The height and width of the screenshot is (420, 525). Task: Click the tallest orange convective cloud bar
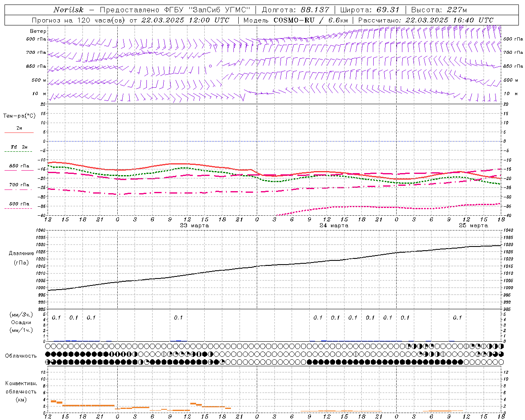pyautogui.click(x=53, y=401)
